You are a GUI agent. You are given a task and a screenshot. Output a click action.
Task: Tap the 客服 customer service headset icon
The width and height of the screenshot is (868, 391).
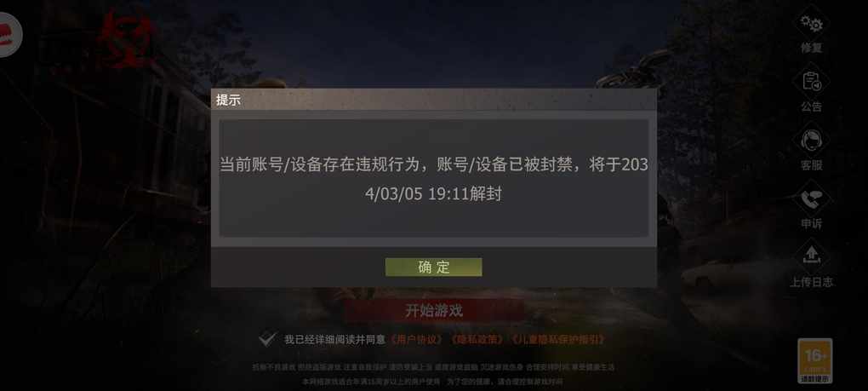tap(812, 141)
